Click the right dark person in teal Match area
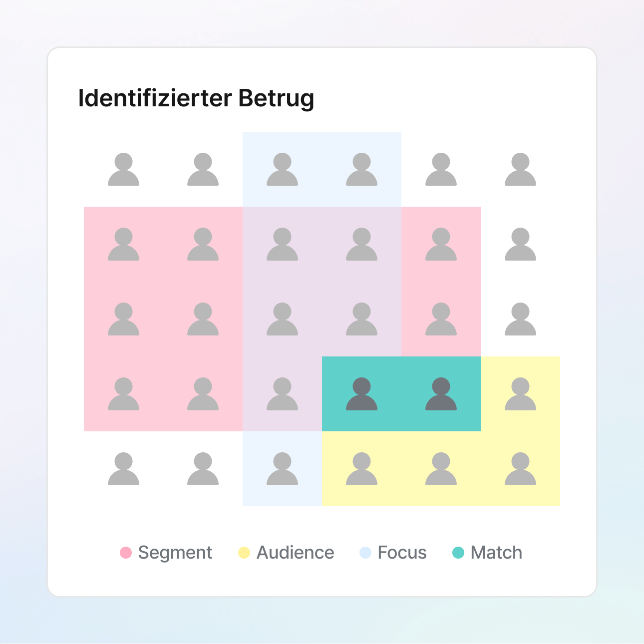644x644 pixels. coord(441,394)
